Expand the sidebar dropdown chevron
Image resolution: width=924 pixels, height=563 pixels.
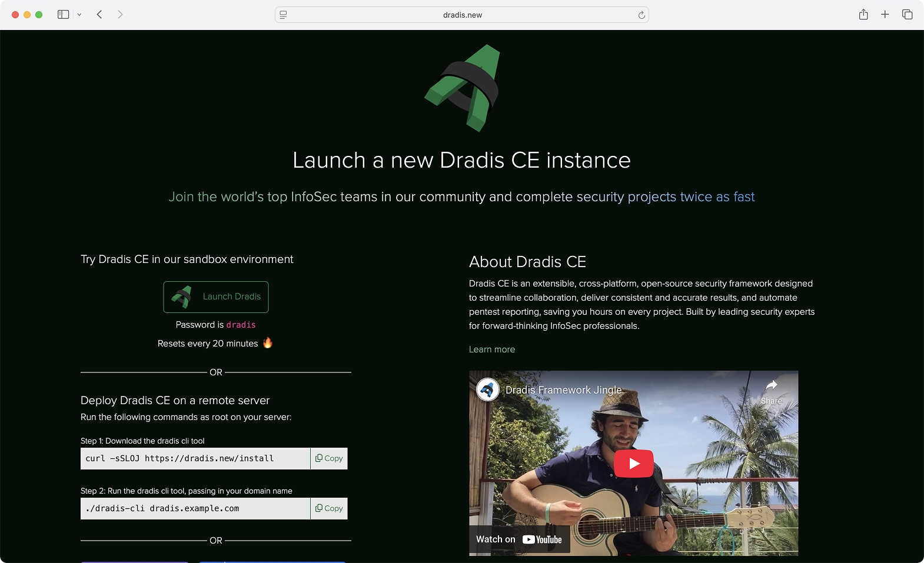point(79,15)
